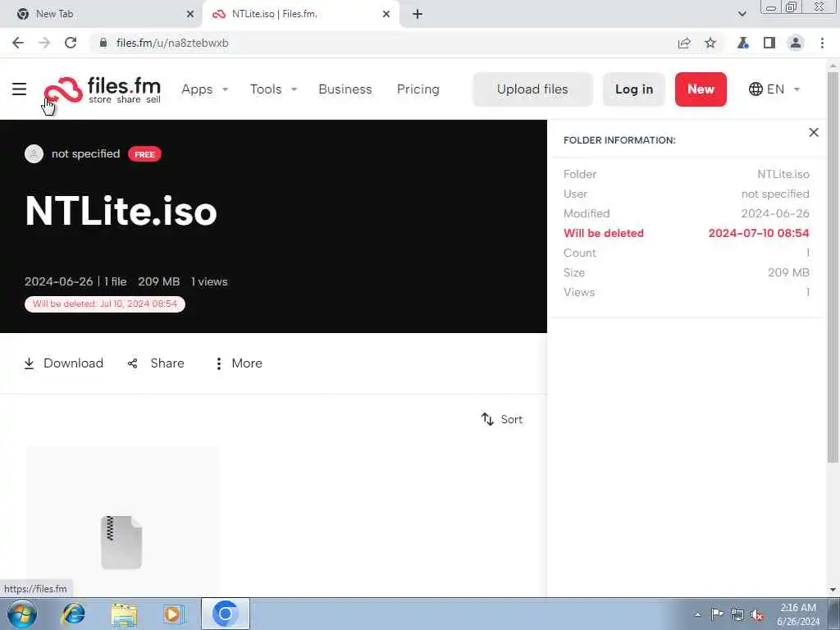
Task: Close the Folder Information panel
Action: (x=814, y=132)
